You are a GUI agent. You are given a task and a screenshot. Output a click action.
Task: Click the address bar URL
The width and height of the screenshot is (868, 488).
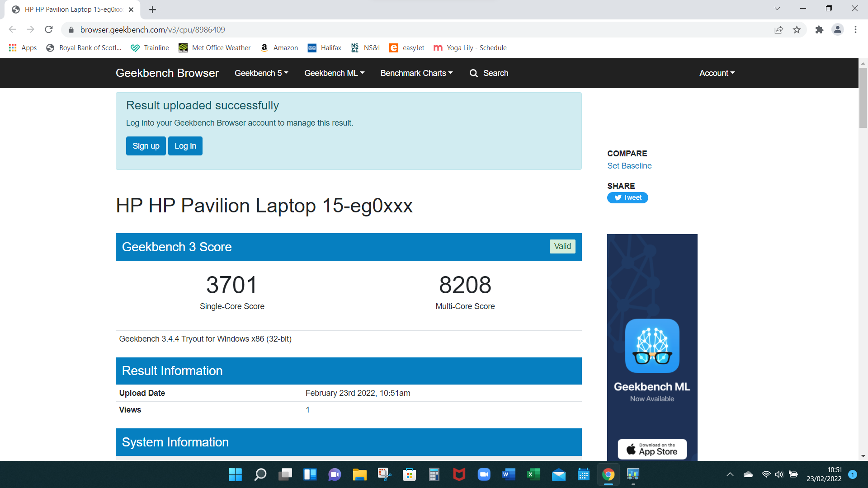click(153, 30)
